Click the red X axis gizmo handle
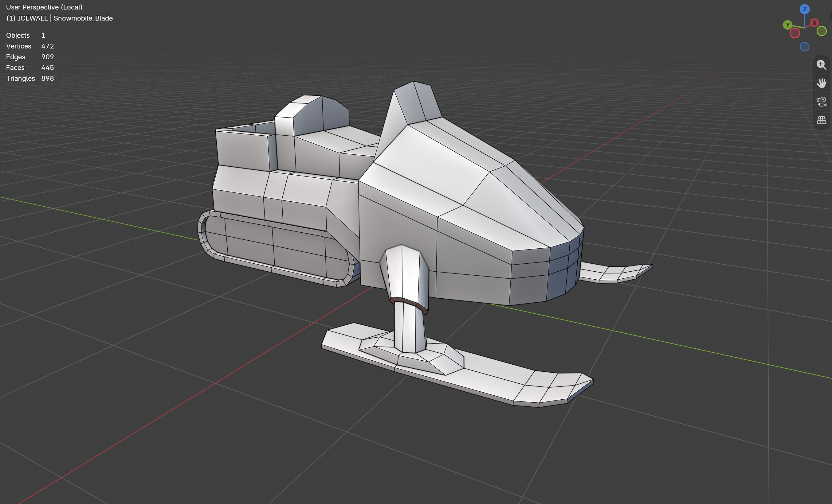The height and width of the screenshot is (504, 832). 814,23
